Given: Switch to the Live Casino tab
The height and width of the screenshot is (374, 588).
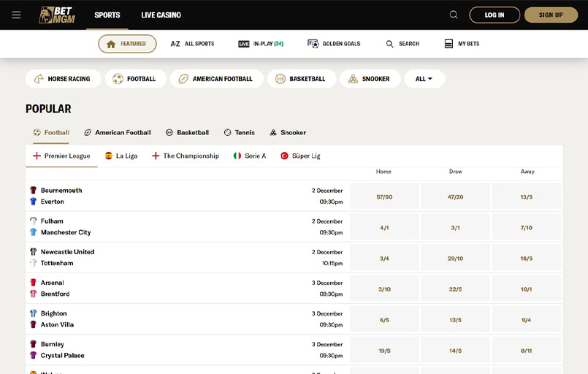Looking at the screenshot, I should (x=161, y=15).
